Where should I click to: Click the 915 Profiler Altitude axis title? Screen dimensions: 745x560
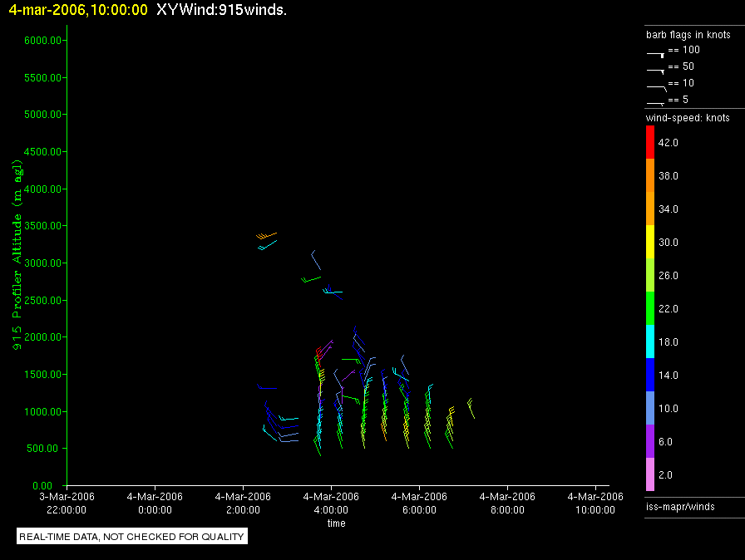click(17, 255)
